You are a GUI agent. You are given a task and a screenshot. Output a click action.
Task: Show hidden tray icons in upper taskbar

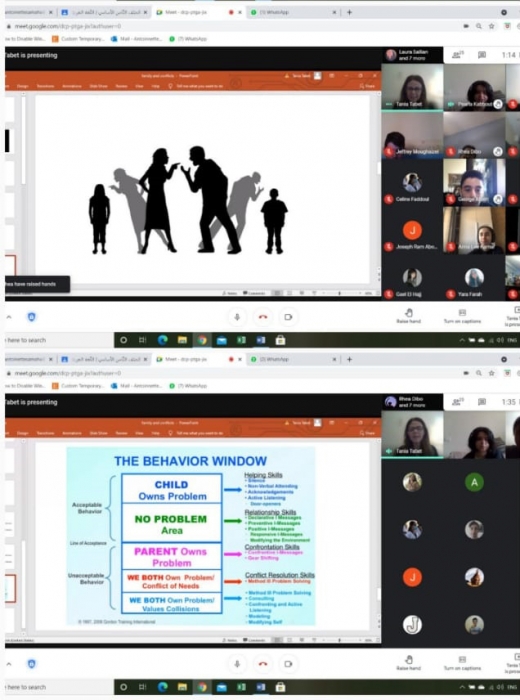click(x=462, y=340)
